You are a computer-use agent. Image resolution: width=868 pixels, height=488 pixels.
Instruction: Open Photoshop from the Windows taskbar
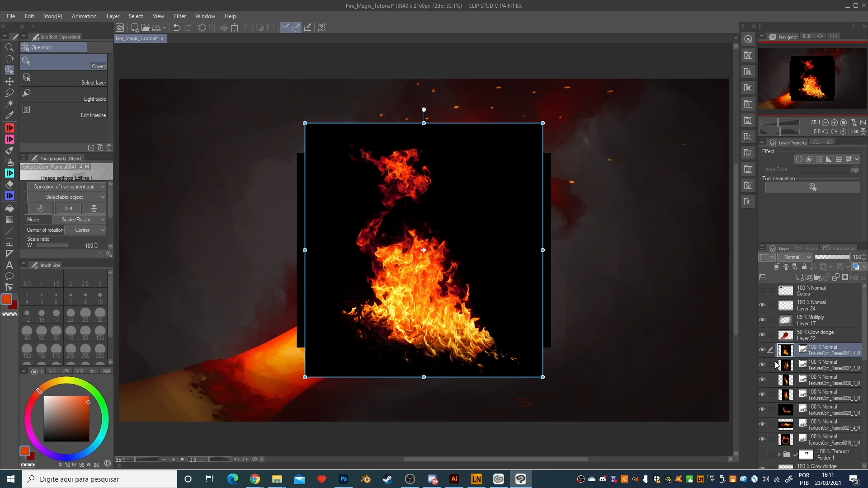(x=344, y=479)
